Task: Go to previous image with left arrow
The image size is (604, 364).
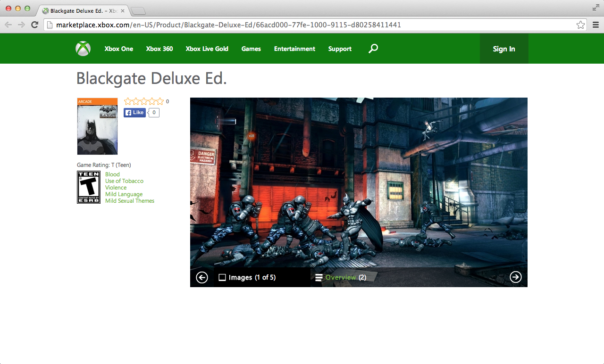Action: tap(202, 277)
